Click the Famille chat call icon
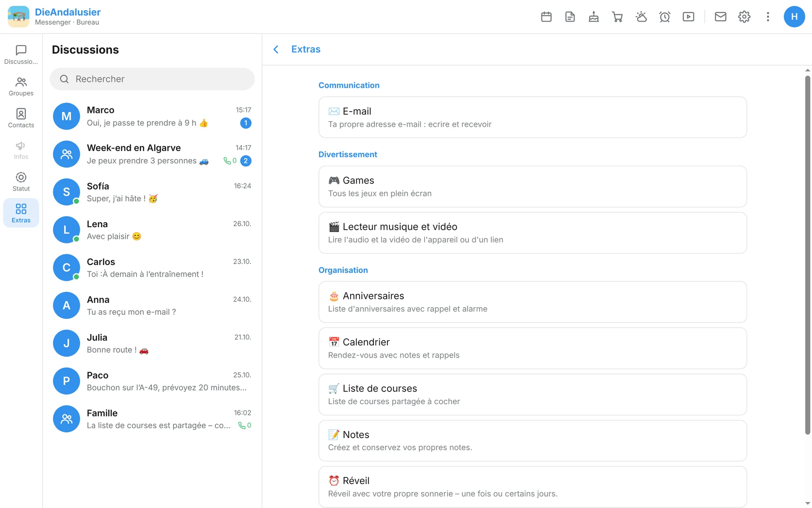Image resolution: width=812 pixels, height=508 pixels. click(242, 425)
